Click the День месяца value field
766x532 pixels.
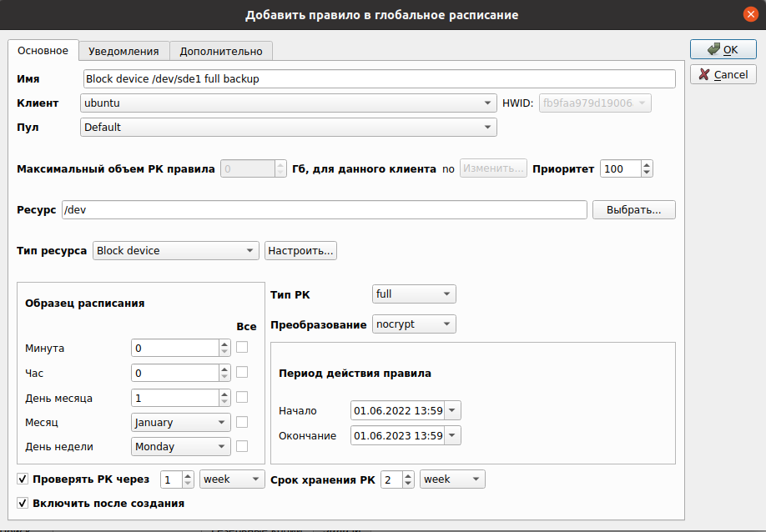point(175,398)
